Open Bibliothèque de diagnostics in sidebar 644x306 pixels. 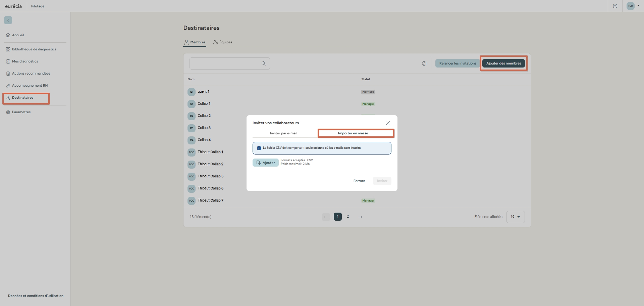pos(34,49)
